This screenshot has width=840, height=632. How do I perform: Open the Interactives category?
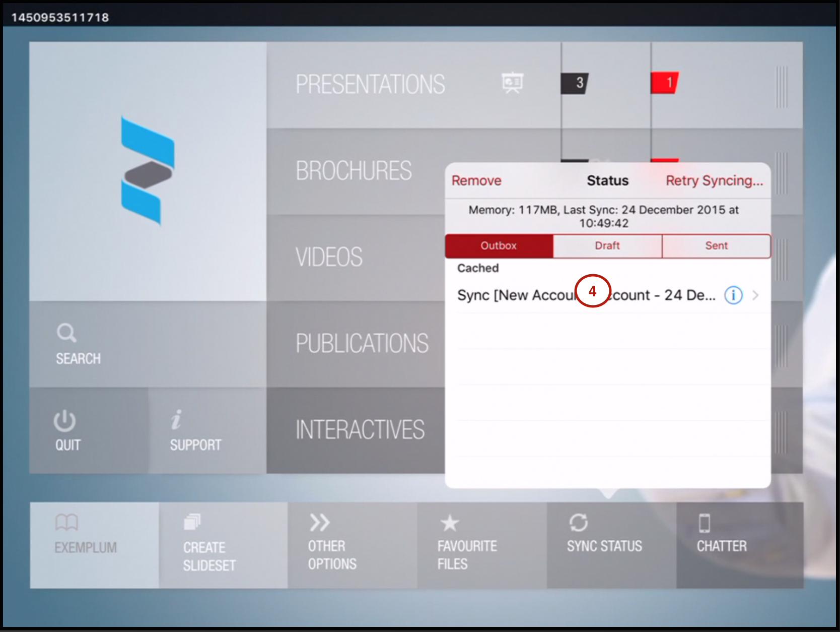pos(360,429)
